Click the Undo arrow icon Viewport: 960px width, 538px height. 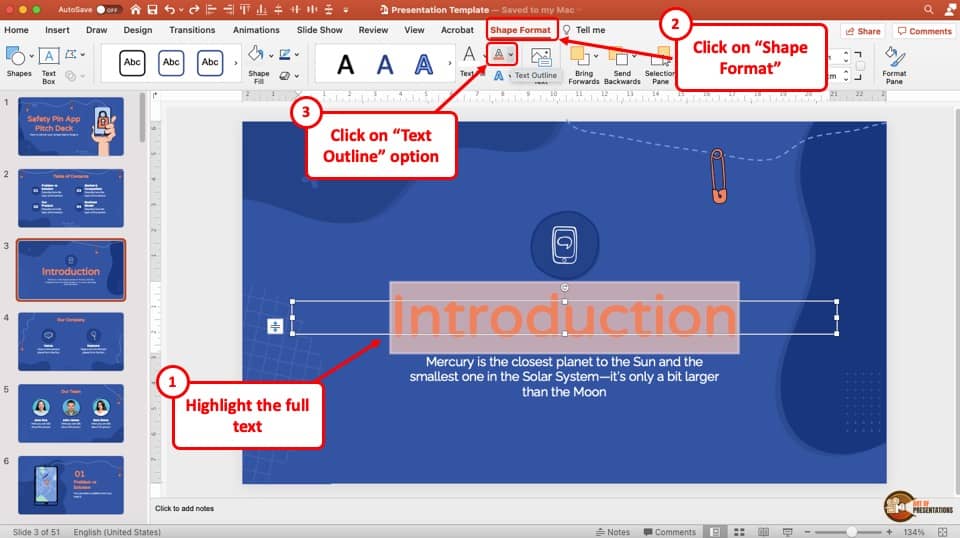(170, 10)
